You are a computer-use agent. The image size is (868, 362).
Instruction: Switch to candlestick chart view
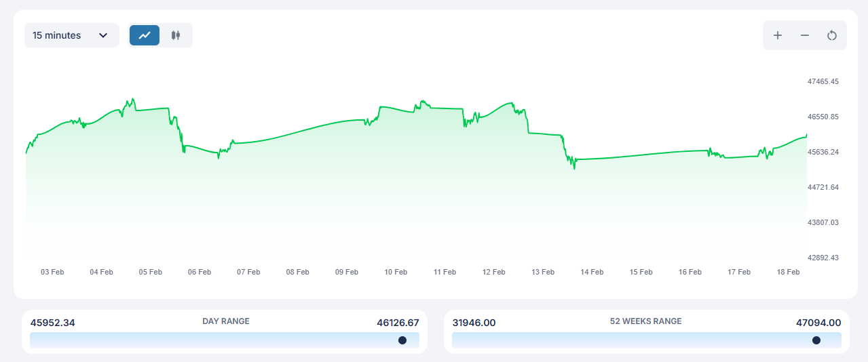pos(176,35)
